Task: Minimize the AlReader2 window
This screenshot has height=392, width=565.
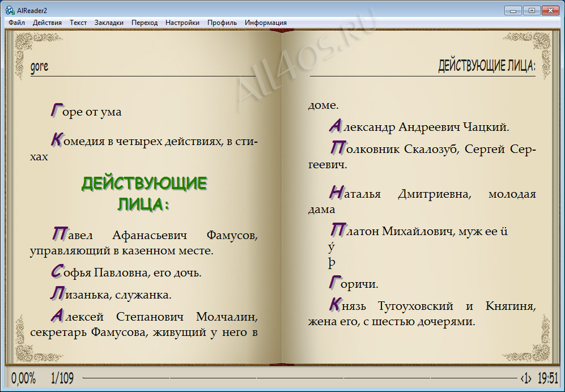Action: [x=513, y=10]
